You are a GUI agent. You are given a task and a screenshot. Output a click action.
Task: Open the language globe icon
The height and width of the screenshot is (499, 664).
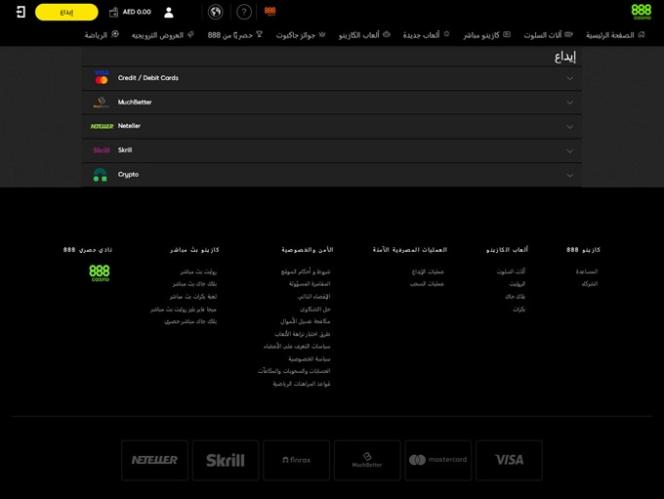[x=215, y=12]
